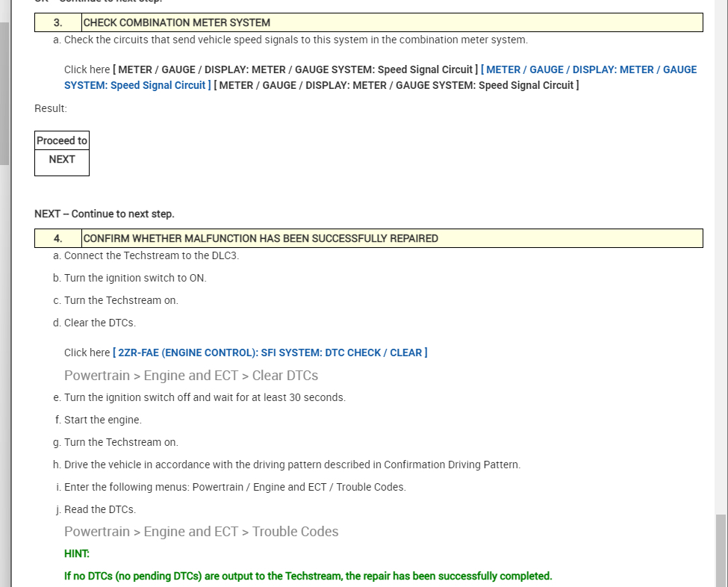Click the first black bracketed Speed Signal Circuit text
Image resolution: width=728 pixels, height=587 pixels.
(295, 69)
